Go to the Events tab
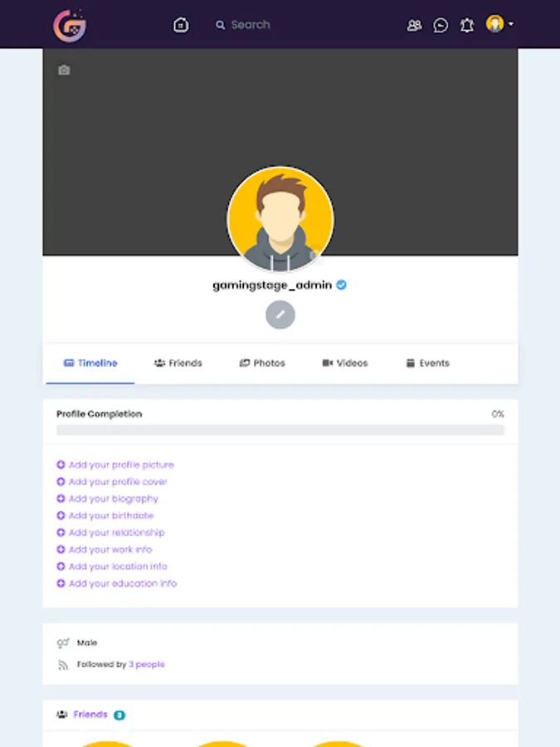This screenshot has width=560, height=747. click(427, 363)
